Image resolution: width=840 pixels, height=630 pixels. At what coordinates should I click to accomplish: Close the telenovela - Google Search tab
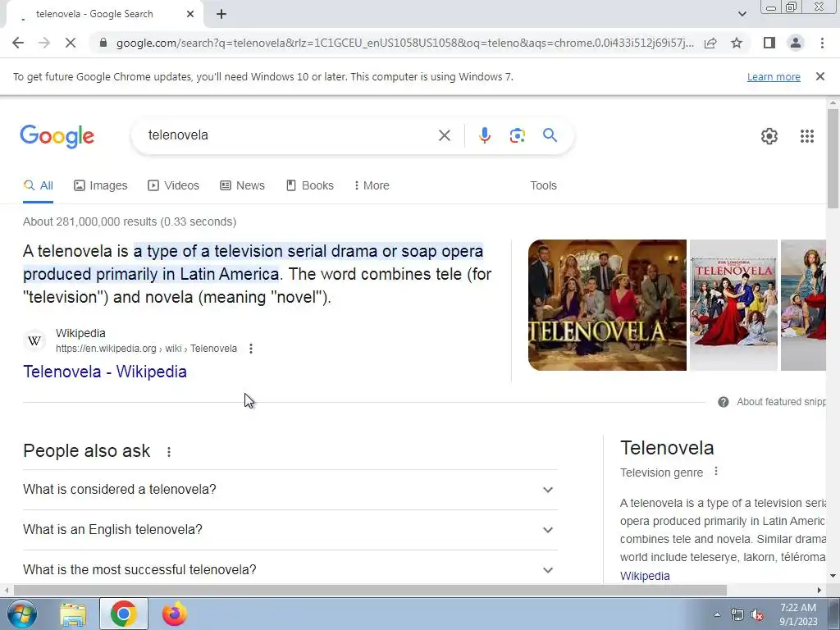(190, 15)
